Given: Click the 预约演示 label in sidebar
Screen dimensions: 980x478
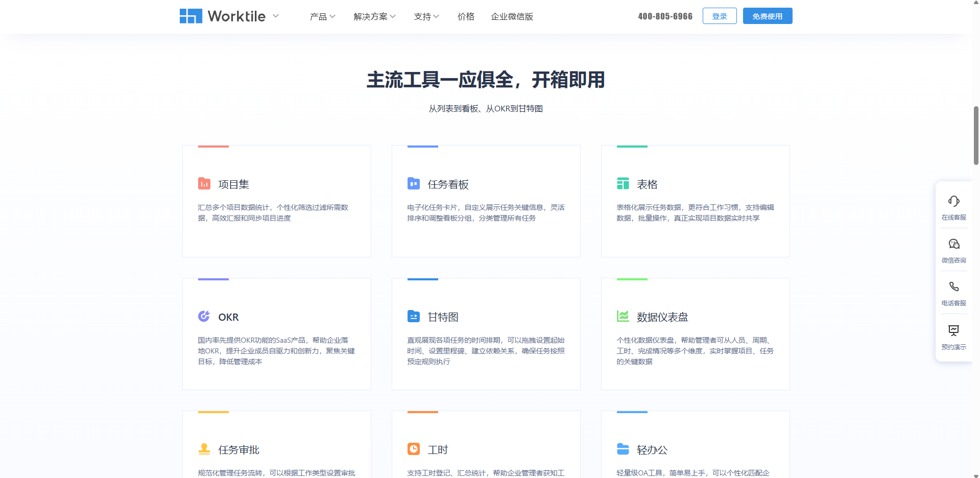Looking at the screenshot, I should (954, 347).
